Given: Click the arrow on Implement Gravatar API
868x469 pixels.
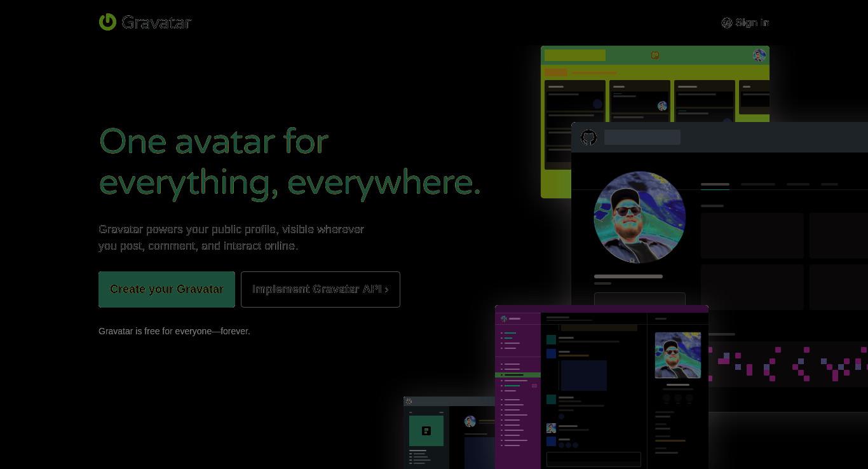Looking at the screenshot, I should (x=386, y=290).
